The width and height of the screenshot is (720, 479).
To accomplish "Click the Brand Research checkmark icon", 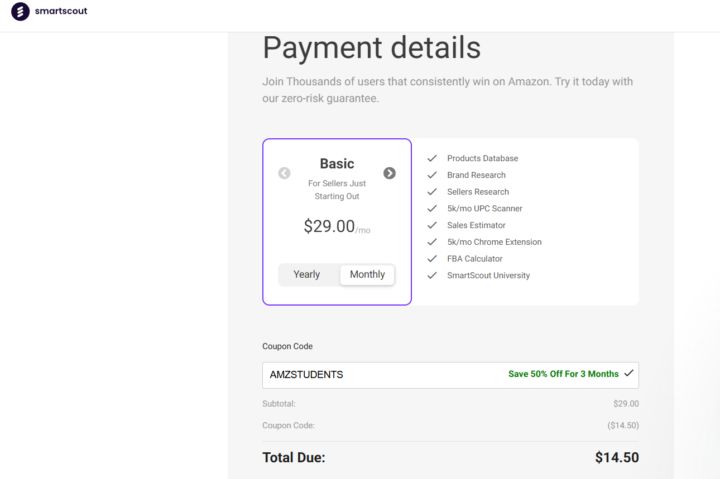I will pos(432,175).
